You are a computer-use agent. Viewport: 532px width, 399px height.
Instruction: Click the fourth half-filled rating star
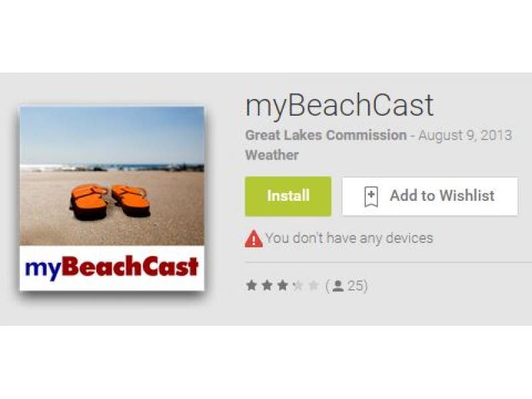pyautogui.click(x=298, y=285)
